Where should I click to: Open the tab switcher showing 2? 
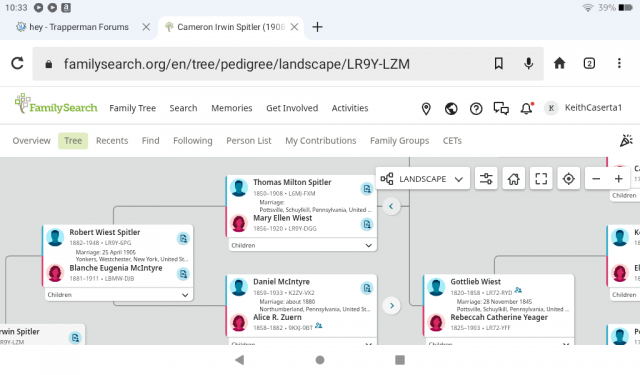(x=589, y=63)
